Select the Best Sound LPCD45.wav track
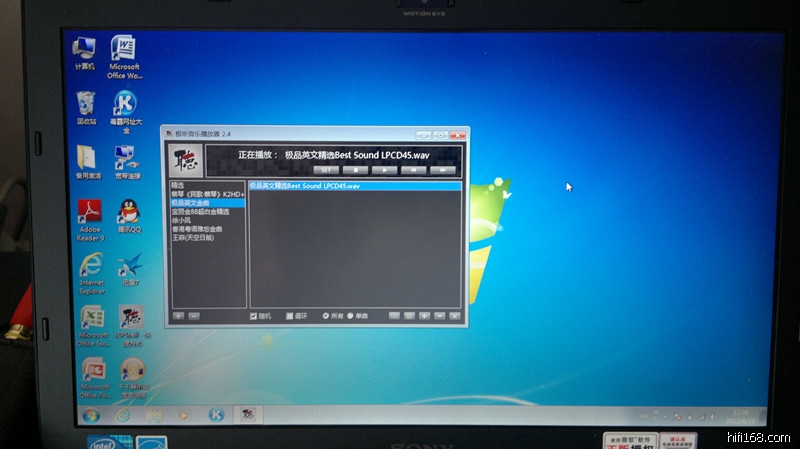This screenshot has height=449, width=800. pyautogui.click(x=305, y=186)
